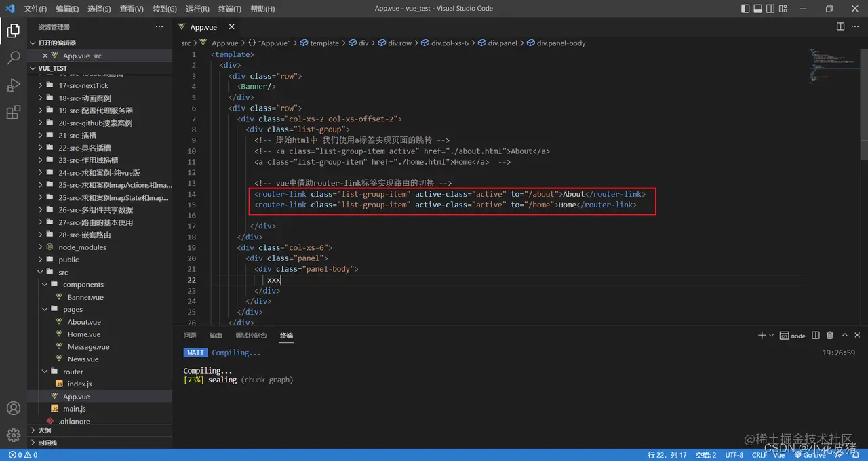The image size is (868, 461).
Task: Toggle primary sidebar visibility in title bar
Action: [x=746, y=9]
